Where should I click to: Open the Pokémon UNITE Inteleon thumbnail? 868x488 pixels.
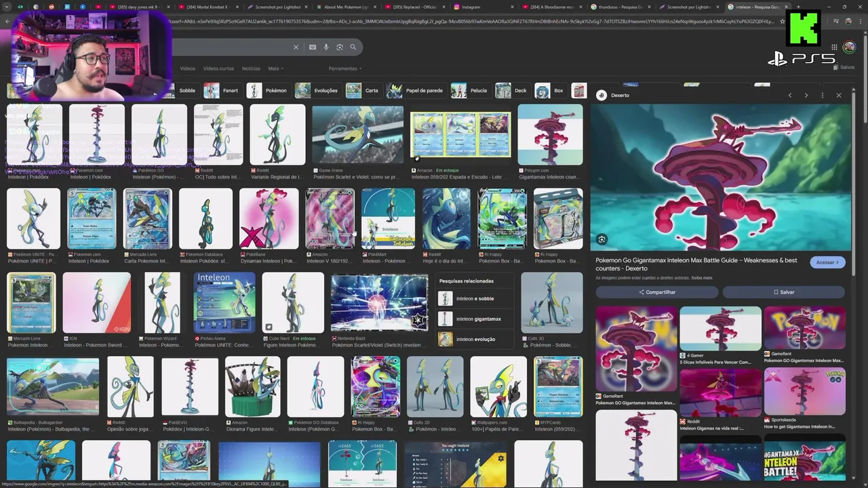tap(33, 219)
